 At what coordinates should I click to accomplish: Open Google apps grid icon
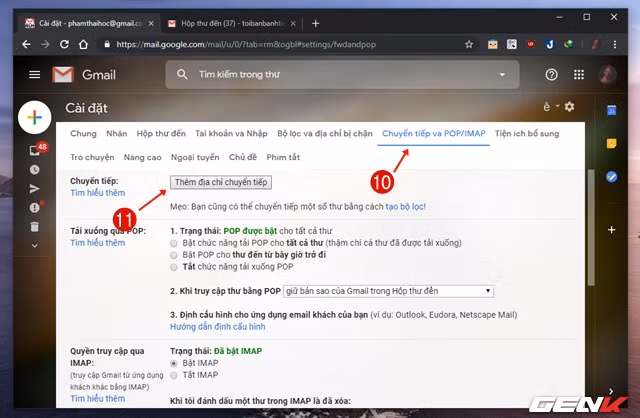pyautogui.click(x=579, y=75)
